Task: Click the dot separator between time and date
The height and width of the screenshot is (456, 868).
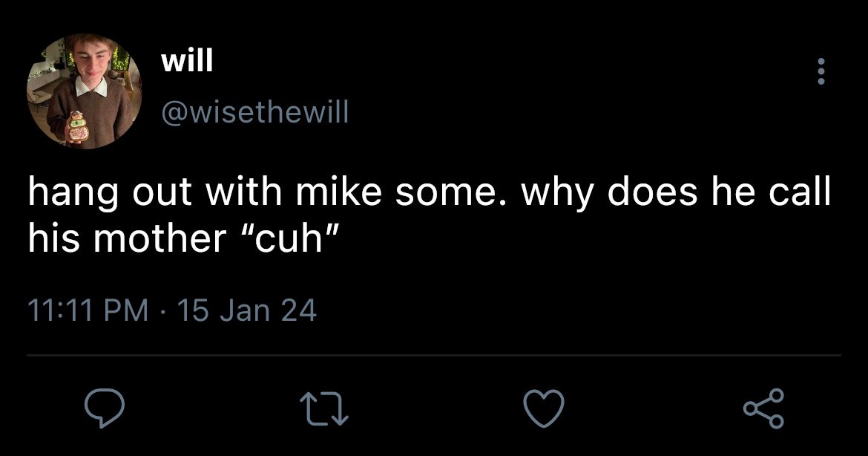Action: point(163,311)
